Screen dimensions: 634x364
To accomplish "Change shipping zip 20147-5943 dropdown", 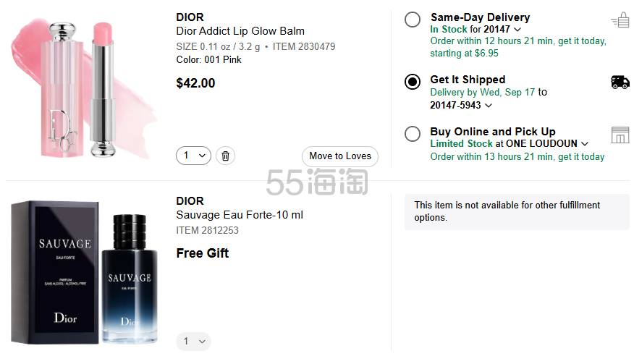I will point(461,105).
